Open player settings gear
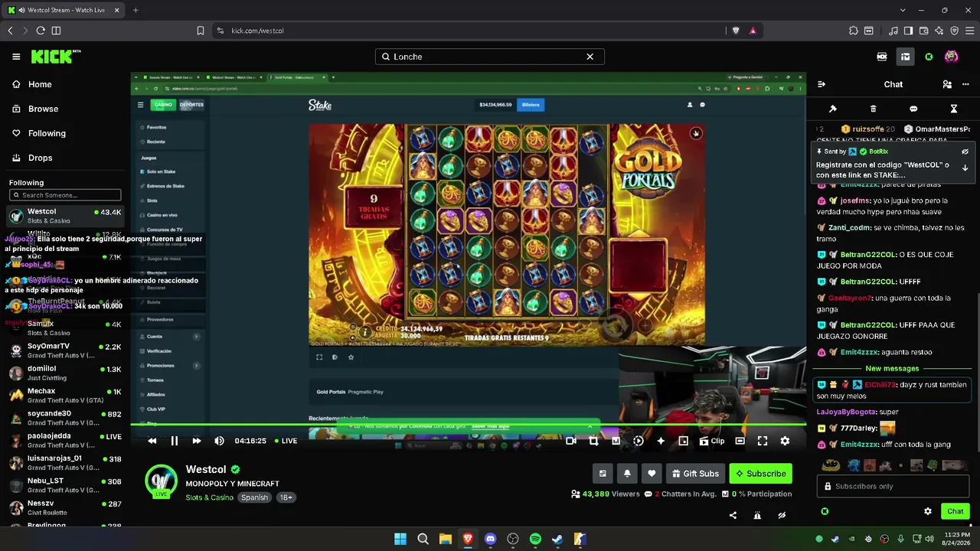 pyautogui.click(x=785, y=441)
